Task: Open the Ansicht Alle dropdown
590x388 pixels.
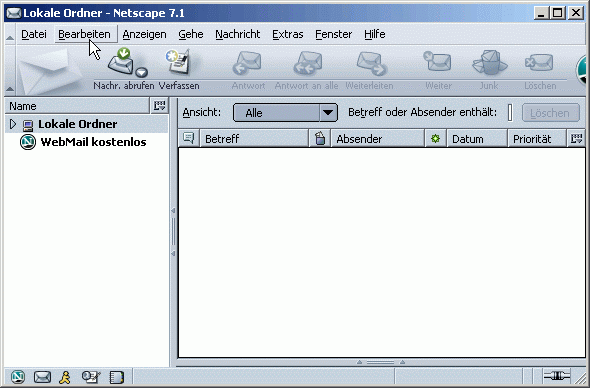Action: pyautogui.click(x=285, y=113)
